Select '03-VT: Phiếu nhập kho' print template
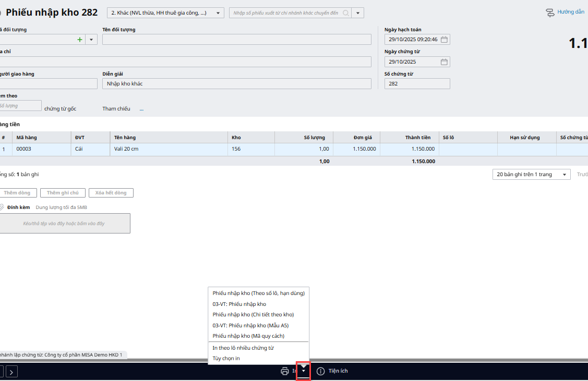This screenshot has height=381, width=588. (239, 304)
